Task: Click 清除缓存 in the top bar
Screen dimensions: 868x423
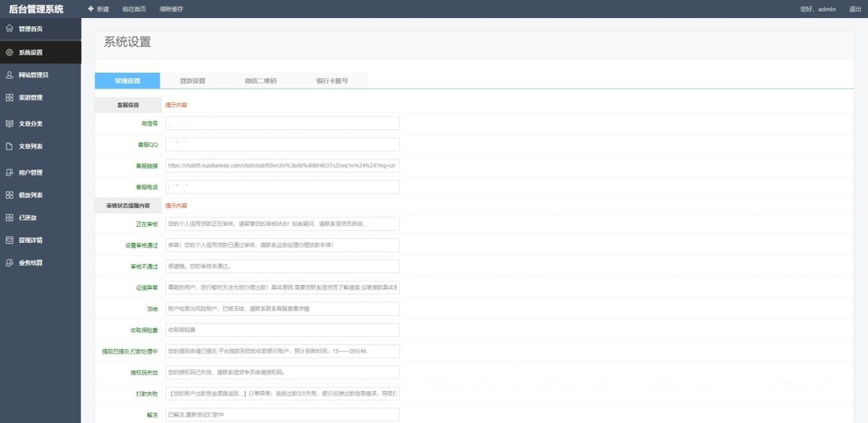Action: (172, 9)
